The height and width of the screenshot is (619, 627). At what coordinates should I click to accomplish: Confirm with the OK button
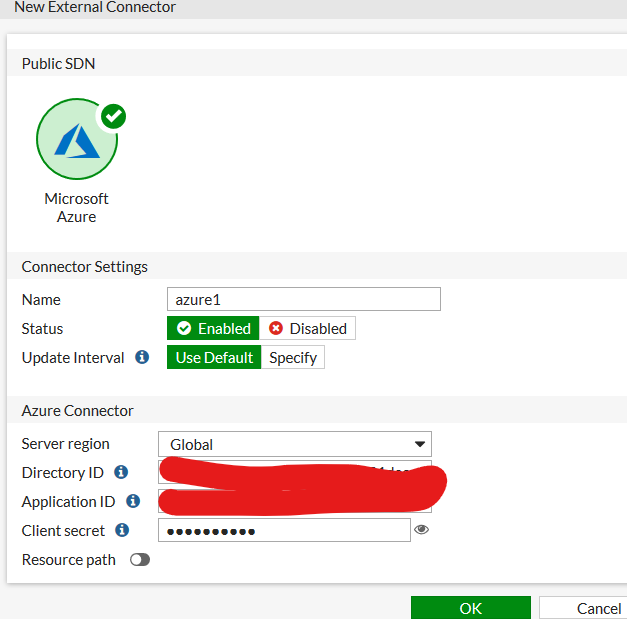pos(471,608)
